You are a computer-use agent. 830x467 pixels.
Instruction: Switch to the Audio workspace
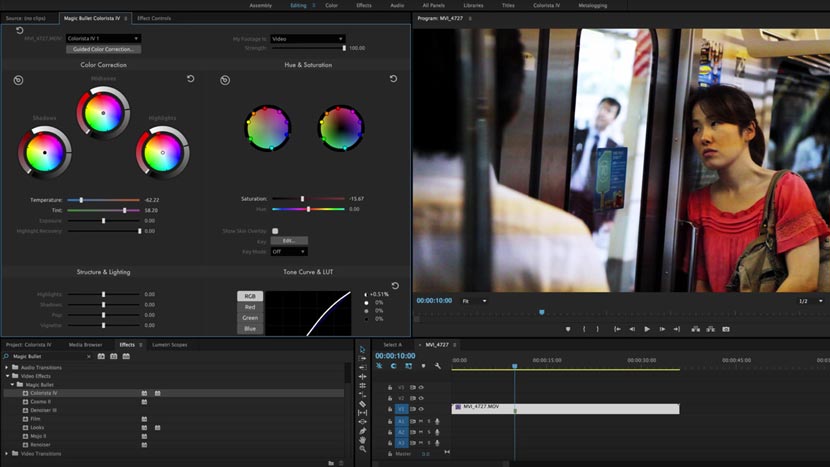pyautogui.click(x=397, y=5)
